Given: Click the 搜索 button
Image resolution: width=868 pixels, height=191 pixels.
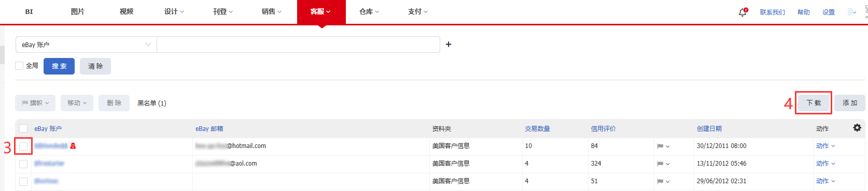Looking at the screenshot, I should point(59,66).
